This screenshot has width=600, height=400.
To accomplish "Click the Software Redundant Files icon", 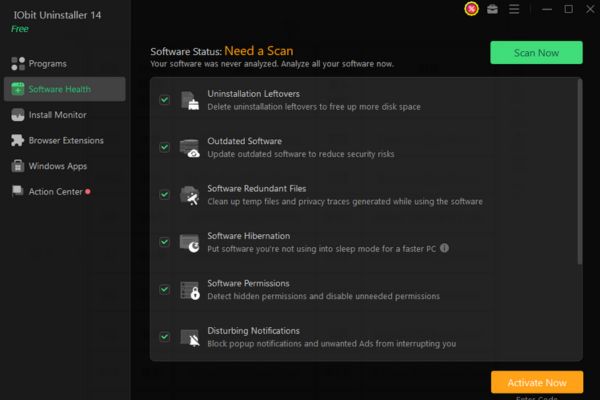I will pos(190,195).
